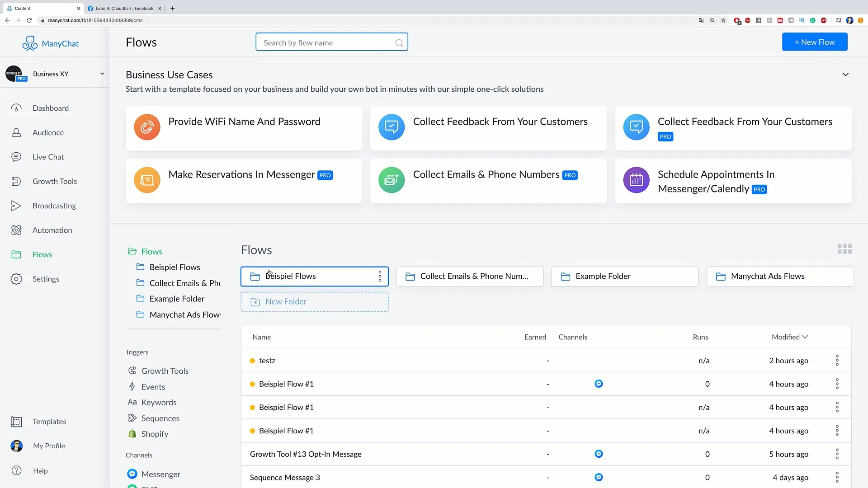Open the Collect Emails & Phone Num folder card
The width and height of the screenshot is (868, 488).
click(470, 276)
